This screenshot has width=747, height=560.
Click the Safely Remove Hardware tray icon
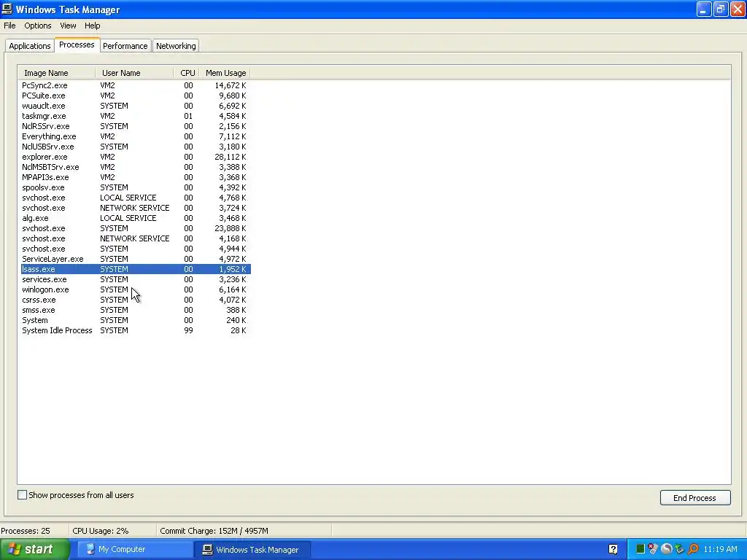(679, 549)
